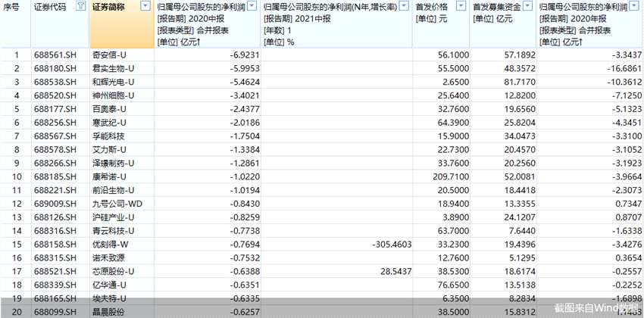
Task: Select the 首发募集资金 header label
Action: pos(496,7)
